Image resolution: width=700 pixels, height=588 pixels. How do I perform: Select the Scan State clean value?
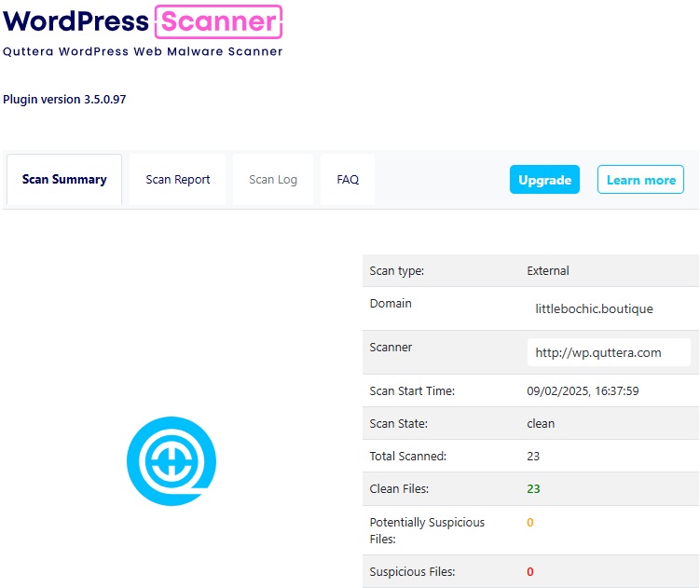pyautogui.click(x=541, y=423)
